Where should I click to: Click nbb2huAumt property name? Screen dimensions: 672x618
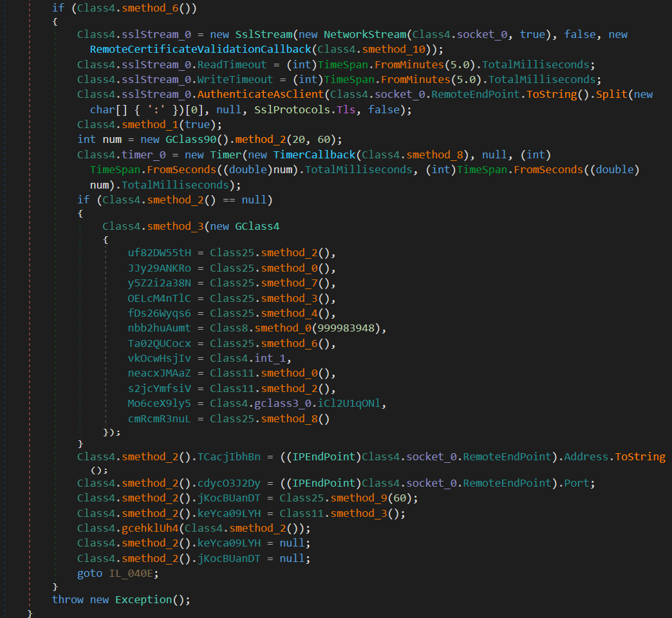point(159,328)
